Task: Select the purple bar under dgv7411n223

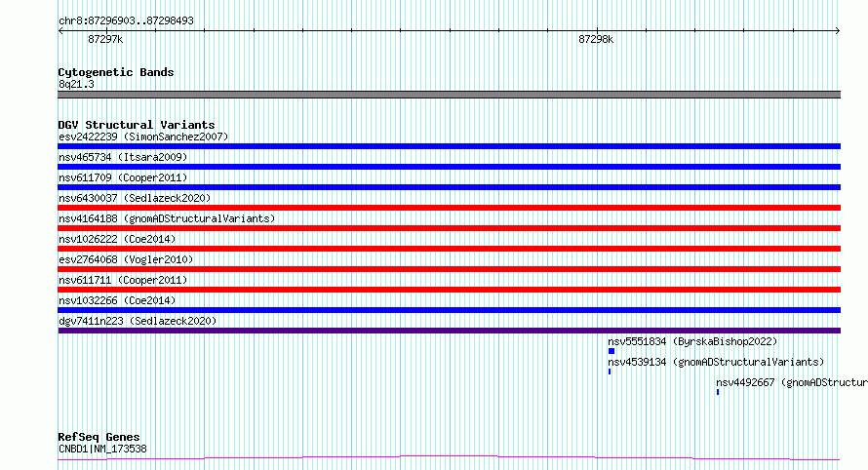Action: (x=449, y=331)
